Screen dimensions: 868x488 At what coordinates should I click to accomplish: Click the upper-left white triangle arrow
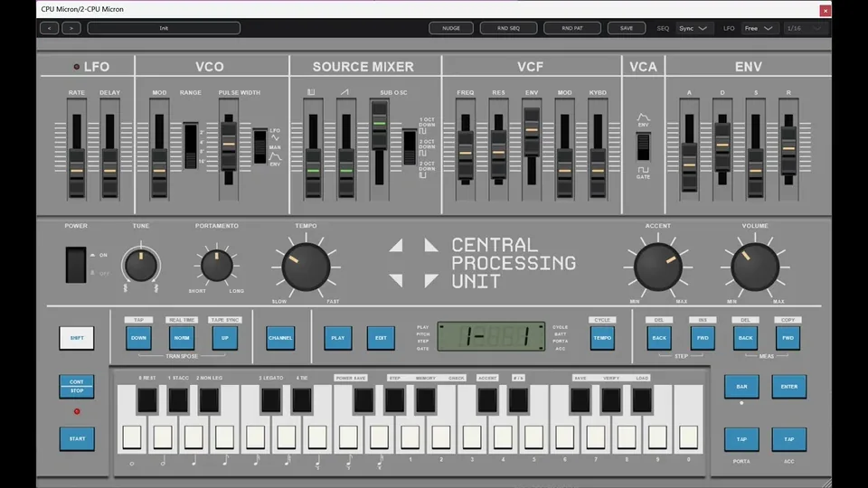397,246
